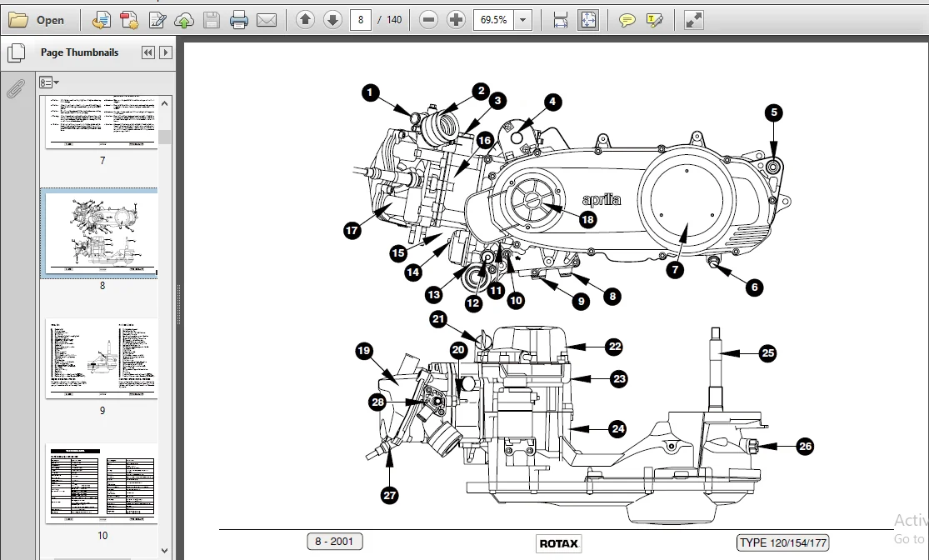Zoom out with the minus button
This screenshot has height=560, width=929.
pos(428,20)
